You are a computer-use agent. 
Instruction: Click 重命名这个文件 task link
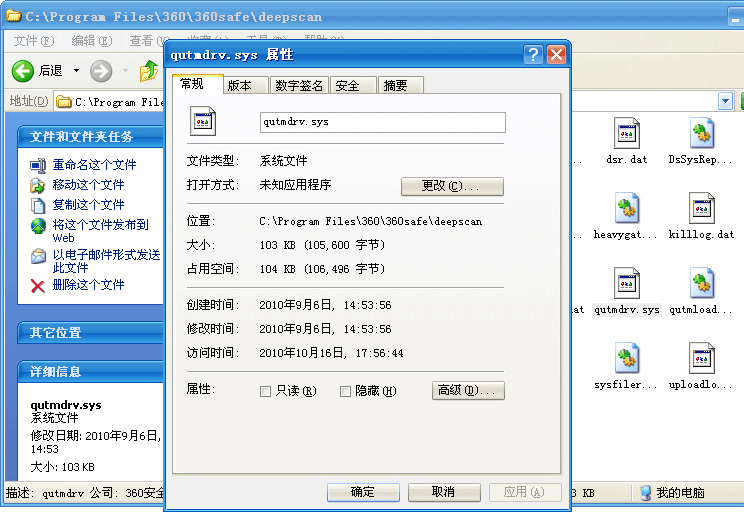(94, 165)
